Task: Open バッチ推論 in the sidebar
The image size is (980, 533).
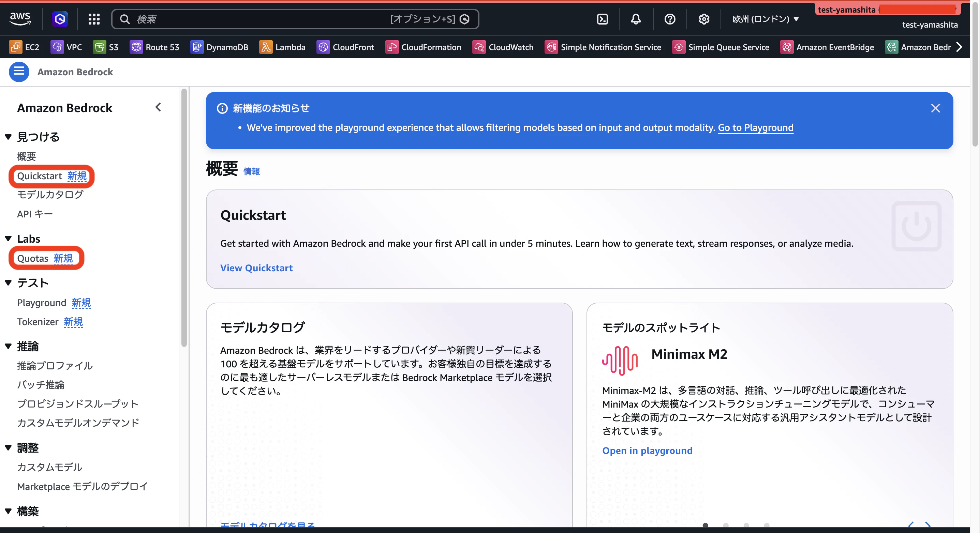Action: tap(41, 385)
